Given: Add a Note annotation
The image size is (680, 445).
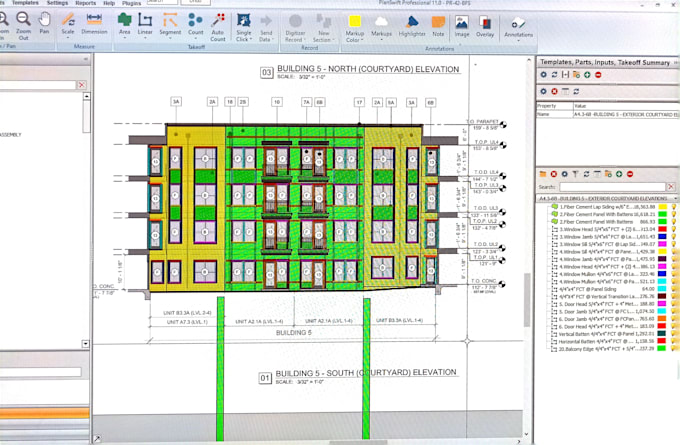Looking at the screenshot, I should [438, 27].
